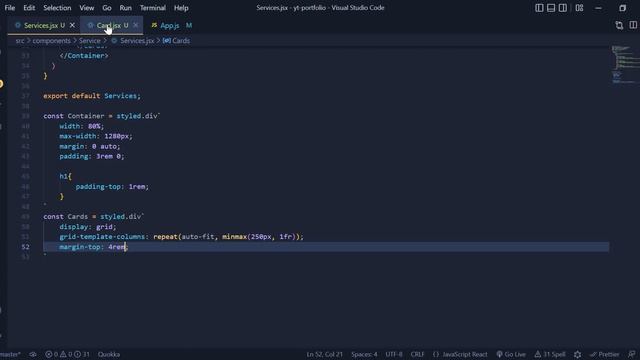This screenshot has width=640, height=360.
Task: Click the export default Services line
Action: click(x=92, y=96)
